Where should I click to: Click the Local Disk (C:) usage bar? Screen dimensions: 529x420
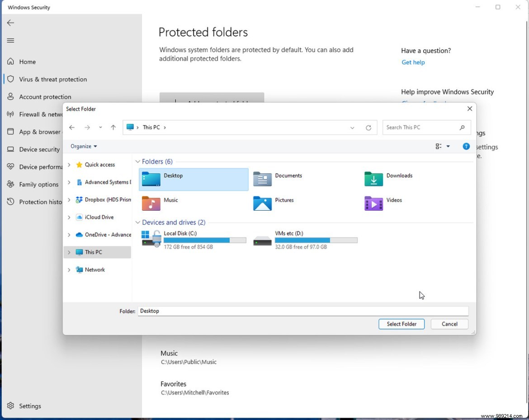point(205,240)
